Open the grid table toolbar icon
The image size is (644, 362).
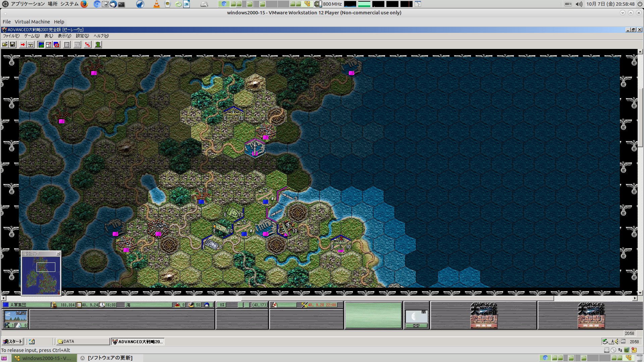[67, 45]
